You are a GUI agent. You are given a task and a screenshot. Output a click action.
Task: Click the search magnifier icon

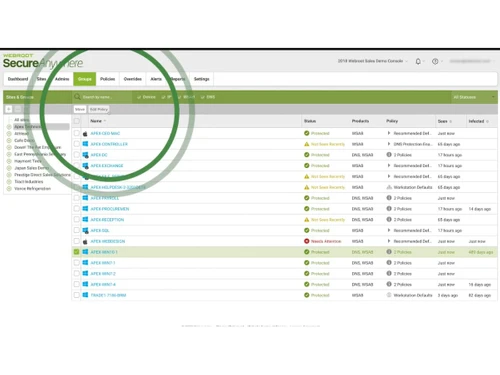tap(77, 97)
